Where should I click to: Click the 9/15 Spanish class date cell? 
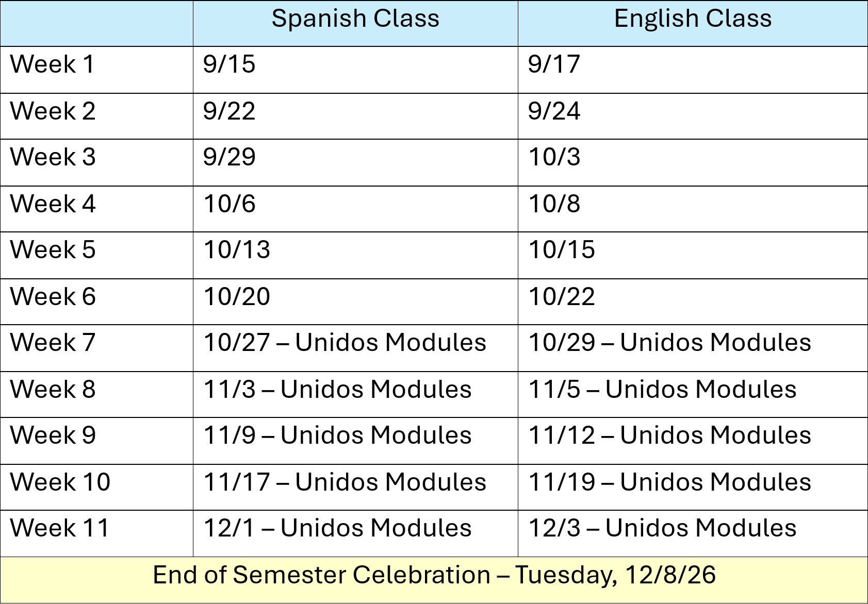click(x=355, y=70)
